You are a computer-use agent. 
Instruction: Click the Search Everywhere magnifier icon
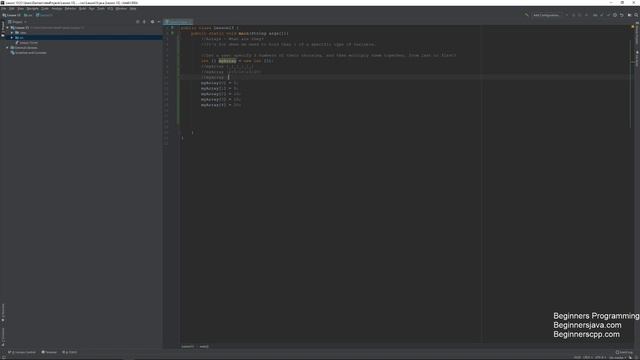636,15
